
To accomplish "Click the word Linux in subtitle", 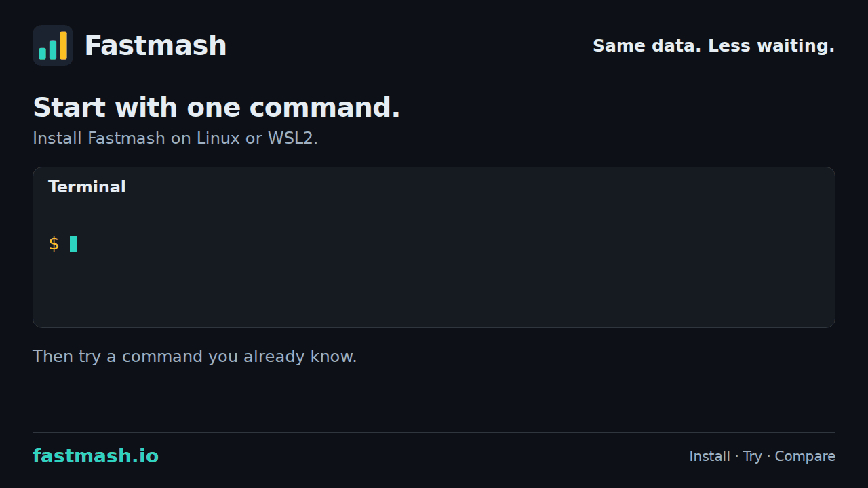I will click(218, 138).
